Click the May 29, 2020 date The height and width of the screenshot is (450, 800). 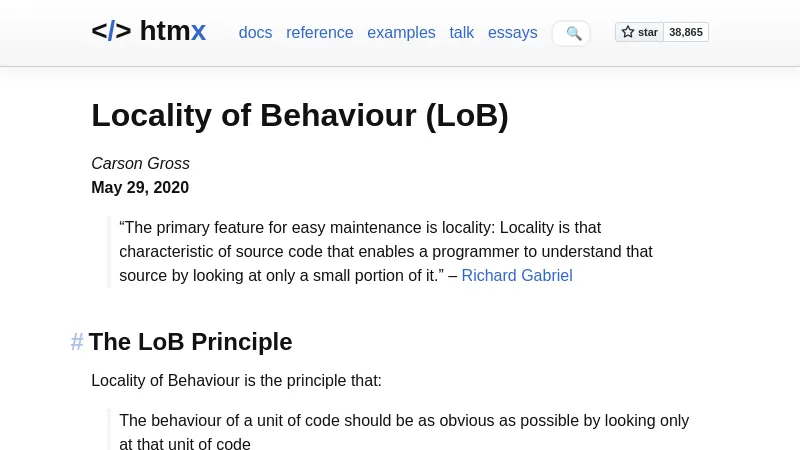tap(140, 187)
